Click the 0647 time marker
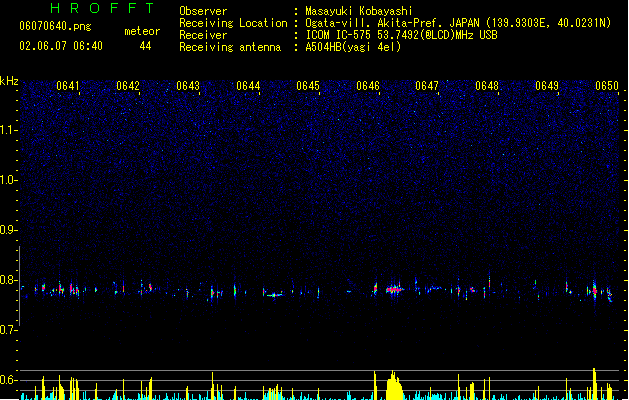 click(427, 86)
